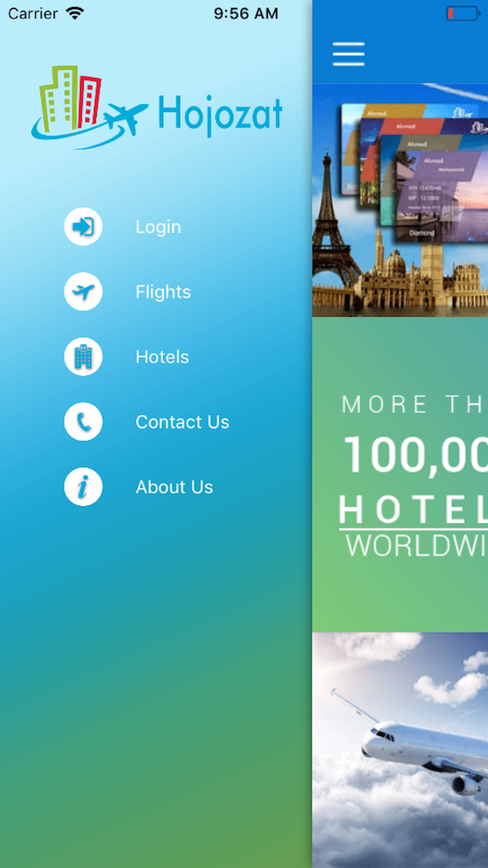Viewport: 488px width, 868px height.
Task: Open the Flights menu entry
Action: [x=163, y=292]
